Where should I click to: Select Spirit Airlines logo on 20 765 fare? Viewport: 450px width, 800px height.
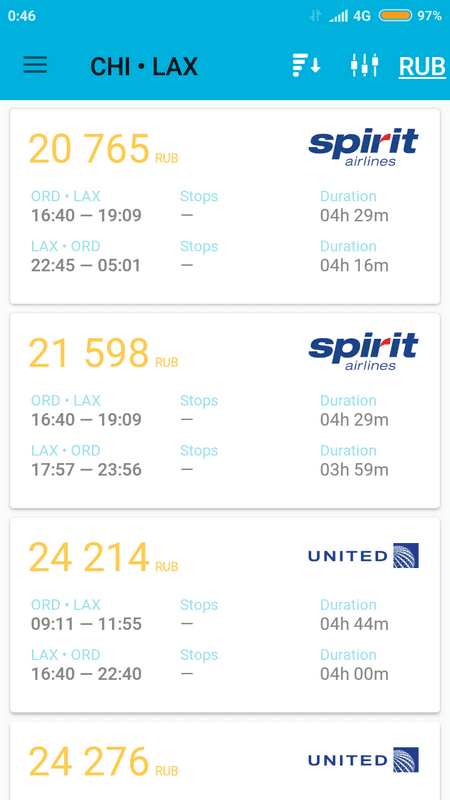(x=363, y=148)
